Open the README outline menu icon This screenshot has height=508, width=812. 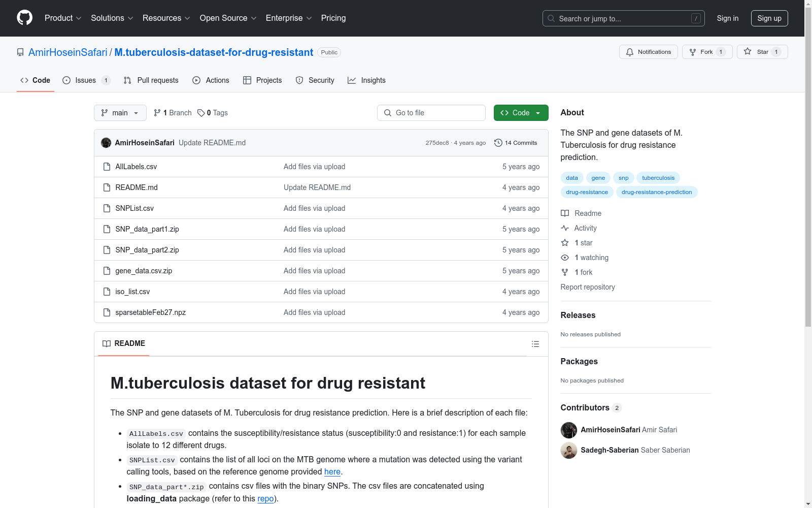click(x=535, y=344)
